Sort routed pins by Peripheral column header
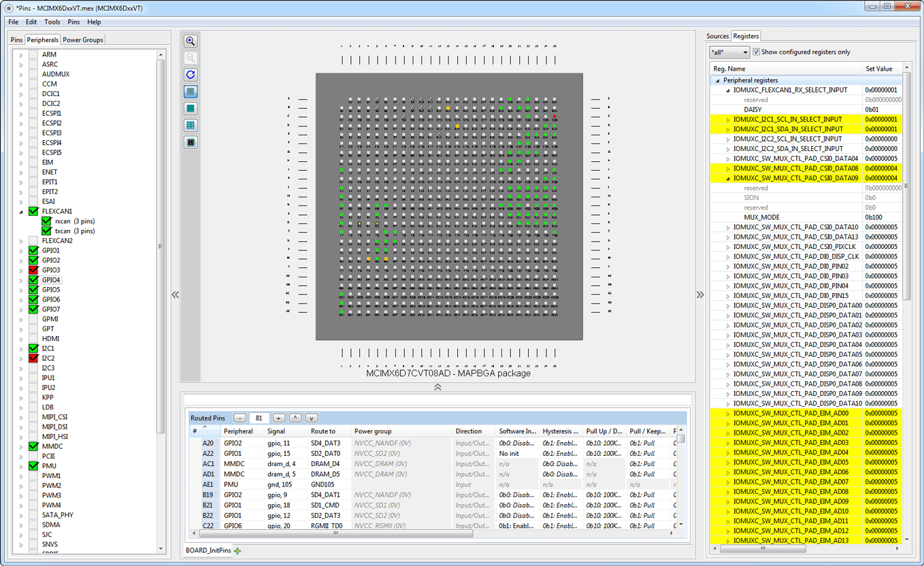Viewport: 924px width, 566px height. [238, 431]
